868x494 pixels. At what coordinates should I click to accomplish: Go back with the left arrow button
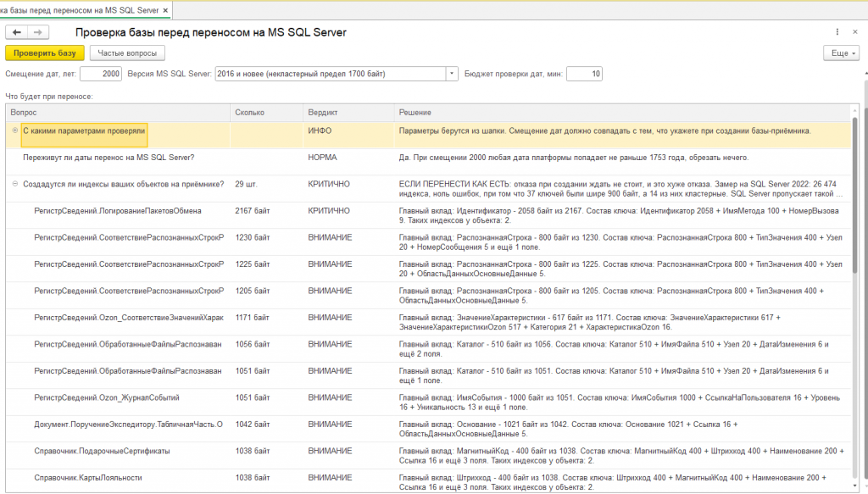pos(17,33)
